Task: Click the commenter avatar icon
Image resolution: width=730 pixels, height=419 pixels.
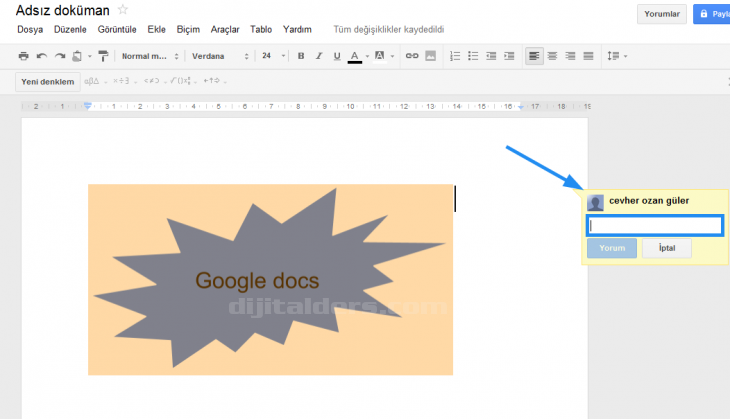Action: (595, 203)
